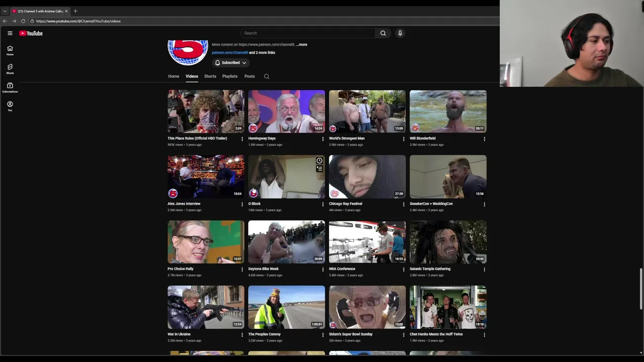Open the War in Ukraine title

179,334
